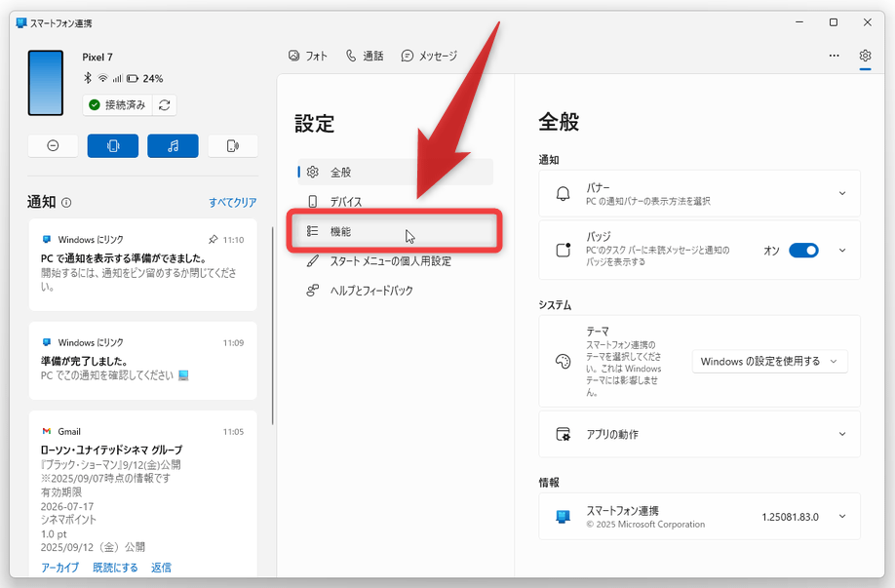
Task: Click 既読にする in Gmail notification
Action: [115, 568]
